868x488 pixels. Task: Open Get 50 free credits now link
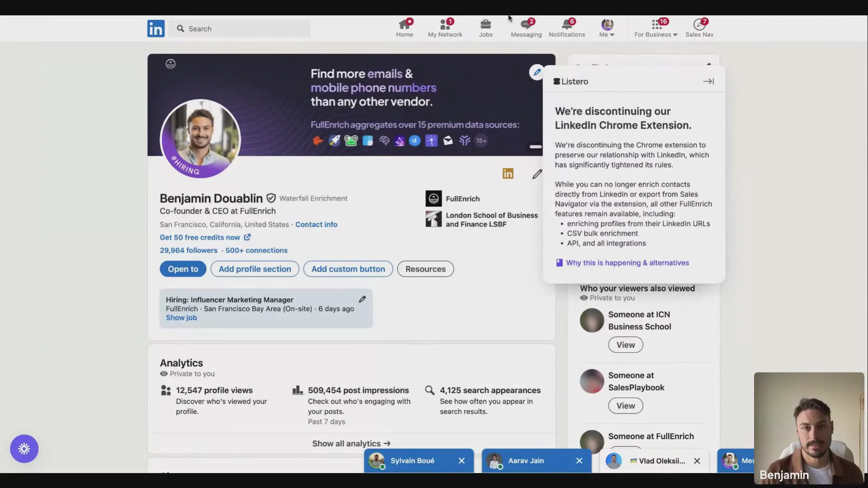point(200,237)
